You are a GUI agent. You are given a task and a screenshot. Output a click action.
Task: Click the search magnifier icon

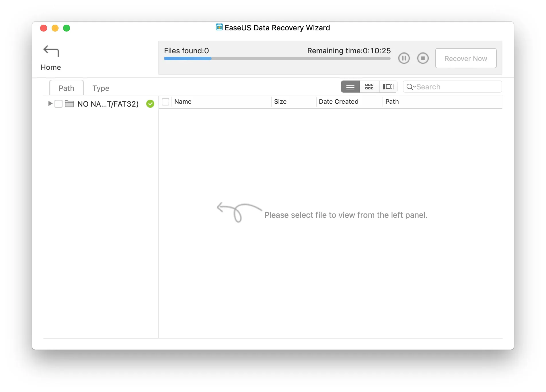(x=409, y=87)
